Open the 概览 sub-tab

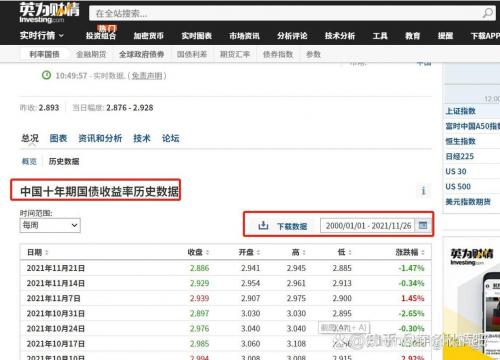(29, 162)
